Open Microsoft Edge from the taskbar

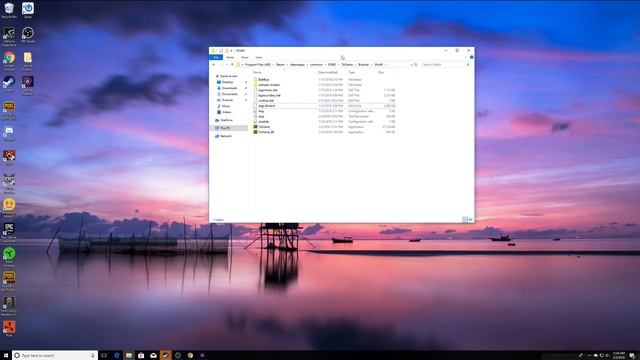pos(117,356)
